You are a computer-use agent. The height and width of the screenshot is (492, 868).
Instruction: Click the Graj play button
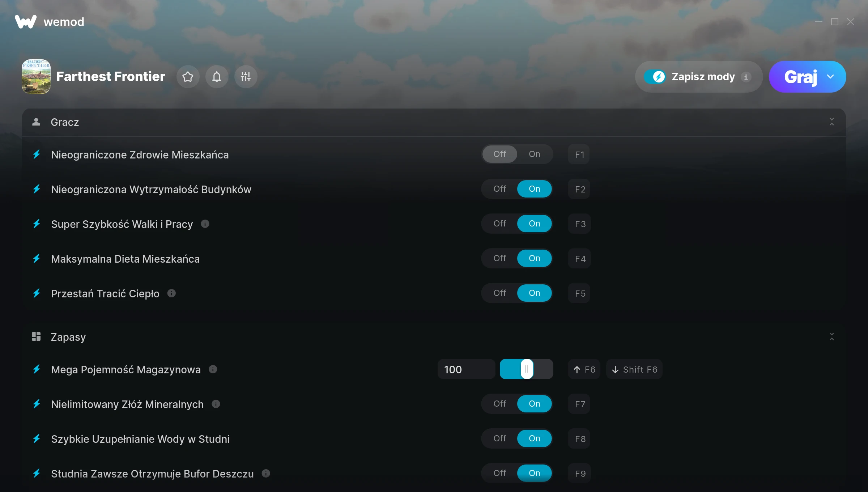pyautogui.click(x=800, y=77)
